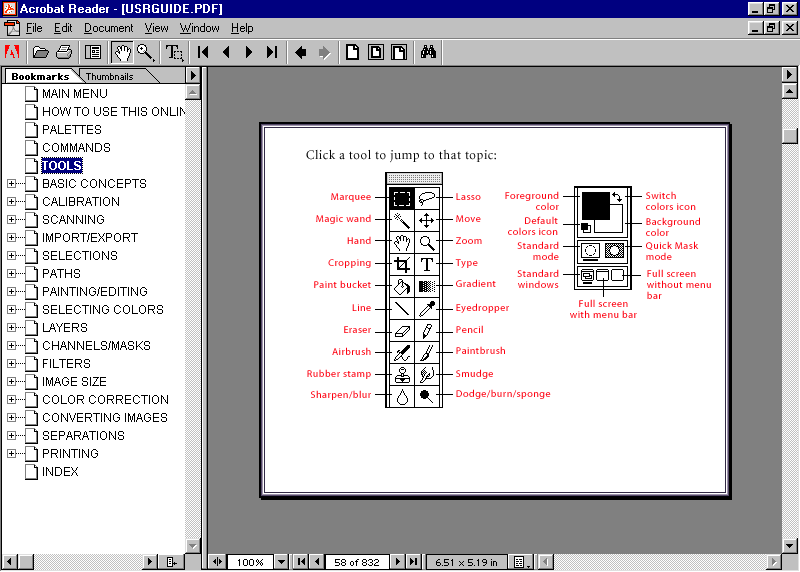This screenshot has height=572, width=800.
Task: Click the Gradient tool in the toolbox diagram
Action: (x=427, y=286)
